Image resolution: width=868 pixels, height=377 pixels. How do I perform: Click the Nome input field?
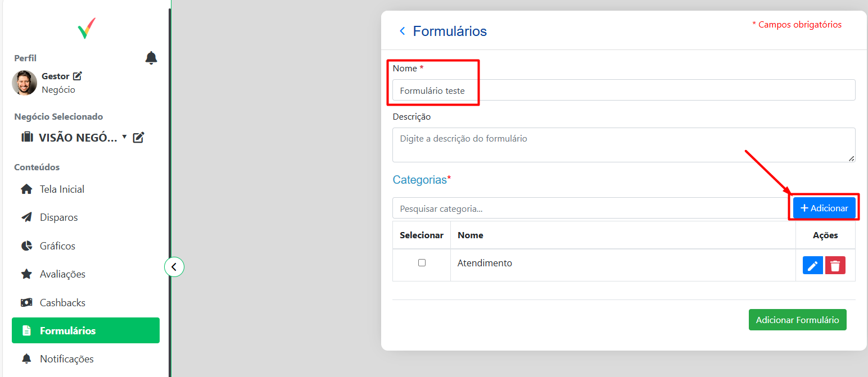point(623,90)
